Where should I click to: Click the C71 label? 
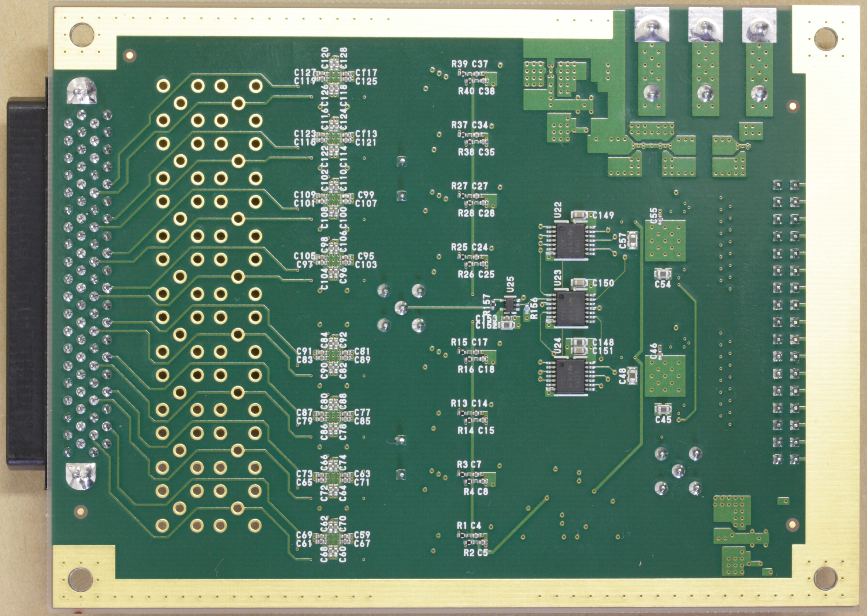point(362,482)
